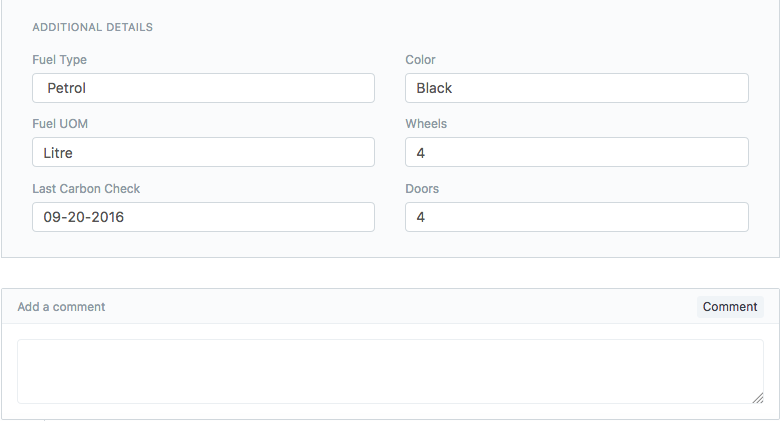Image resolution: width=780 pixels, height=421 pixels.
Task: Click the Doors label
Action: (422, 188)
